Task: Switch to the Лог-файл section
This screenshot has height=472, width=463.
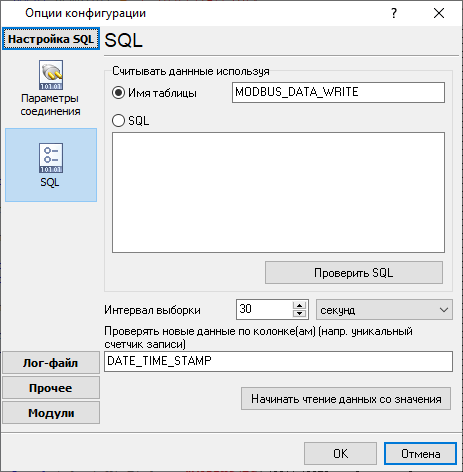Action: click(x=51, y=363)
